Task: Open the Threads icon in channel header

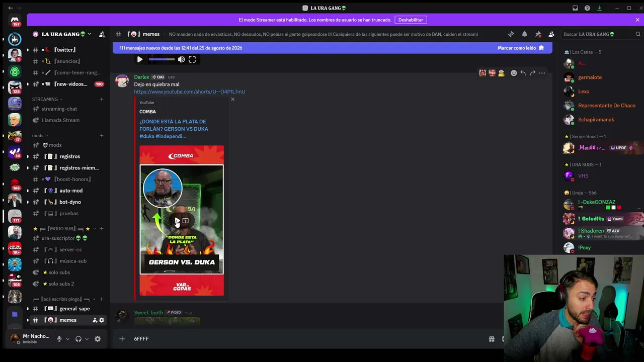Action: 511,34
